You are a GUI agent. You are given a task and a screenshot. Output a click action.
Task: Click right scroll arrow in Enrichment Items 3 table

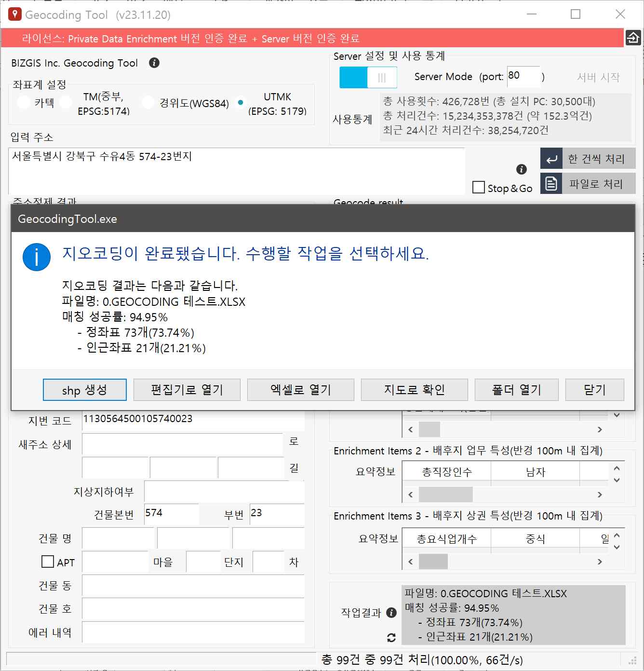[x=600, y=561]
